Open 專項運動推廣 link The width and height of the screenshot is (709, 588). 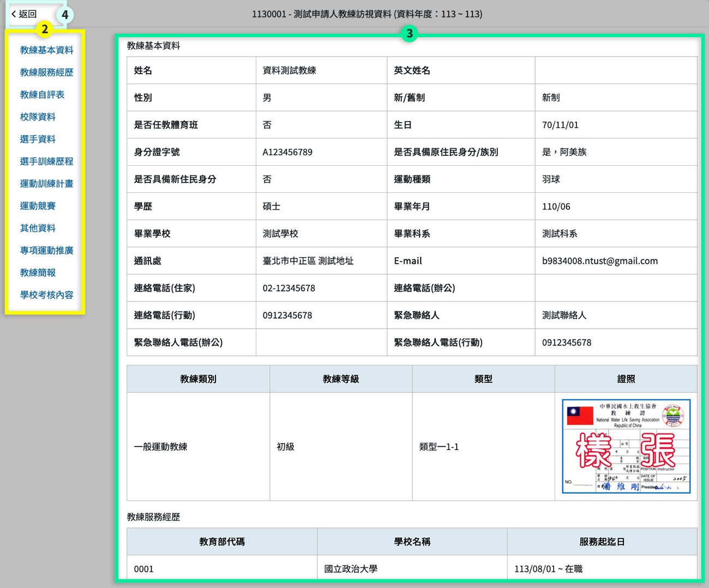[46, 251]
